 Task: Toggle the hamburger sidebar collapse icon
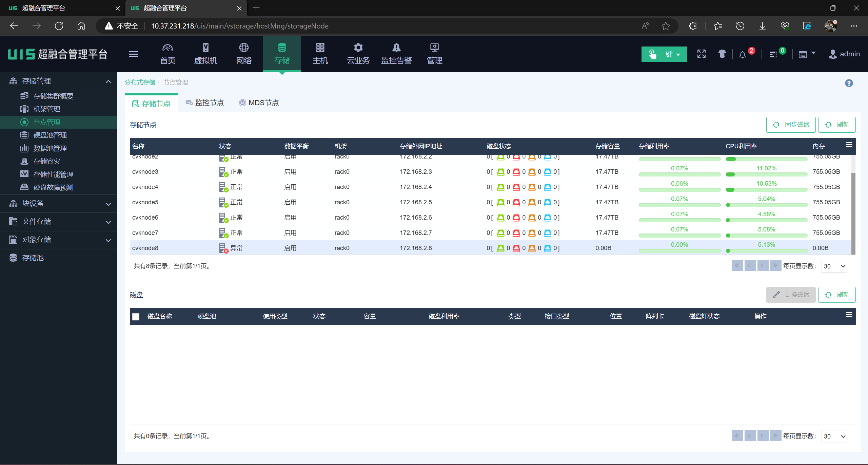[134, 54]
